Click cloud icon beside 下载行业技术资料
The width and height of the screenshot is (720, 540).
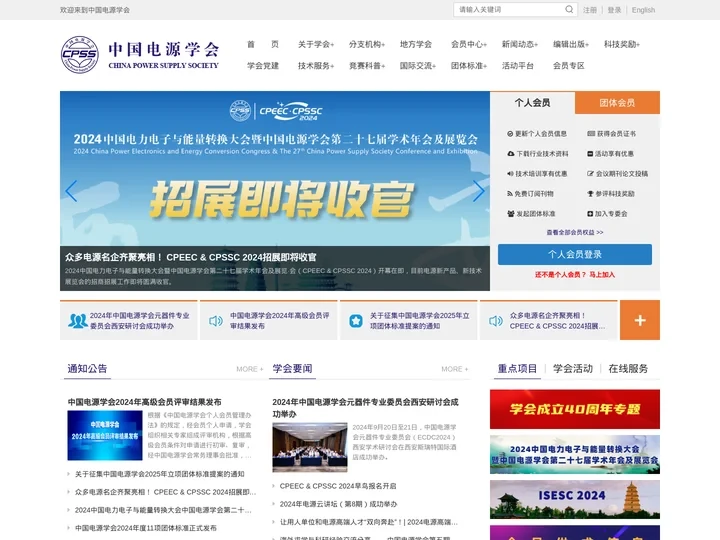coord(511,154)
